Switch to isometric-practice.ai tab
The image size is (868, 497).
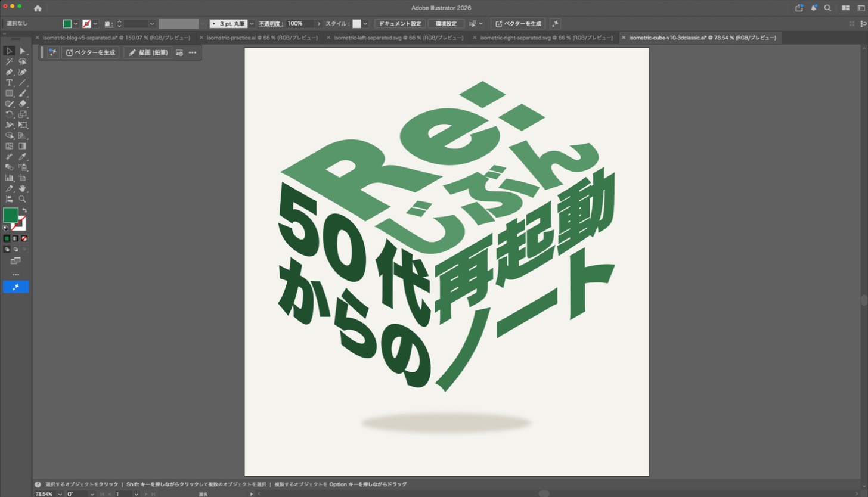pyautogui.click(x=261, y=38)
